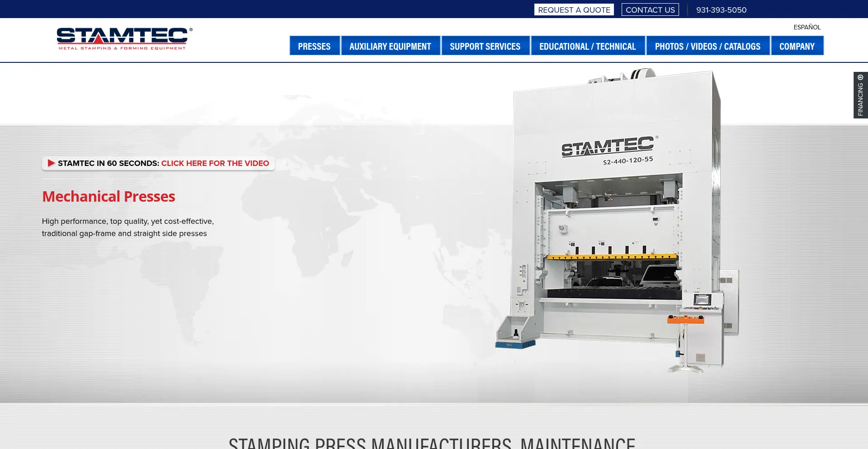Open the Company menu
Screen dimensions: 868x449
pos(797,46)
